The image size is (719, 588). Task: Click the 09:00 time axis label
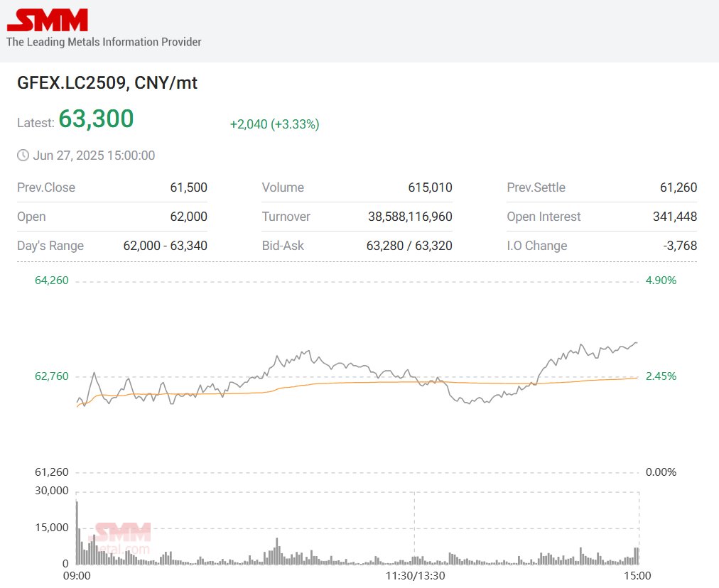[77, 576]
